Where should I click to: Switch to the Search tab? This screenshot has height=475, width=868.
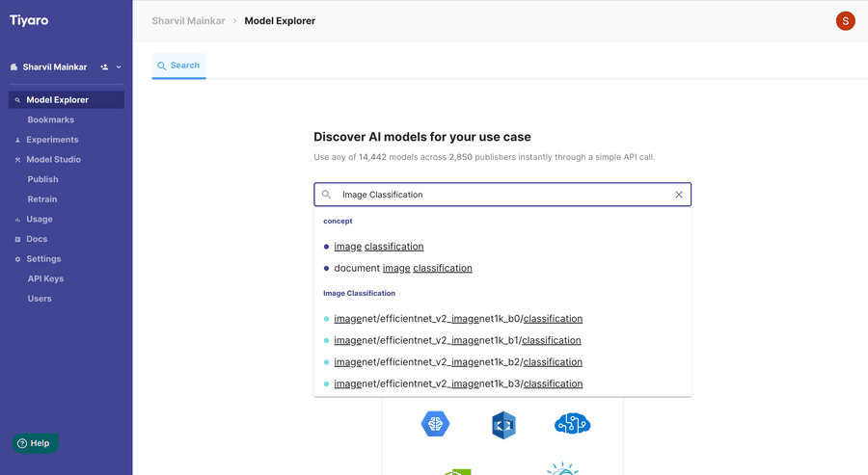tap(178, 66)
